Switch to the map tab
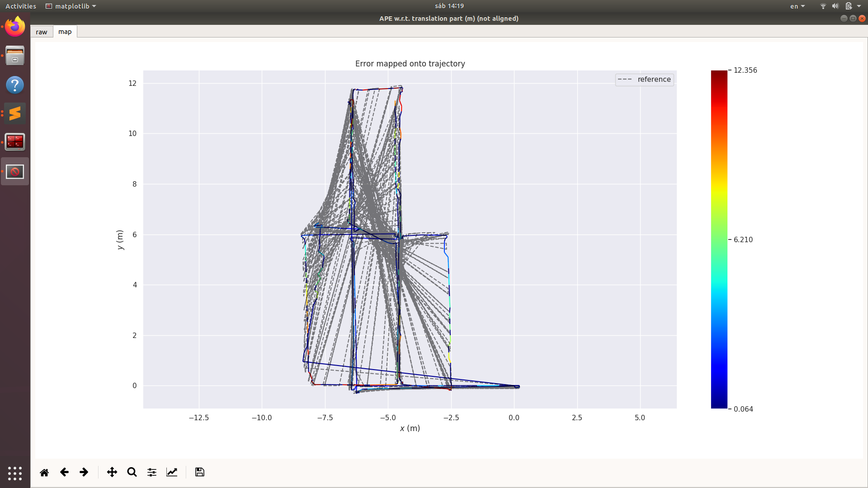 click(x=65, y=32)
